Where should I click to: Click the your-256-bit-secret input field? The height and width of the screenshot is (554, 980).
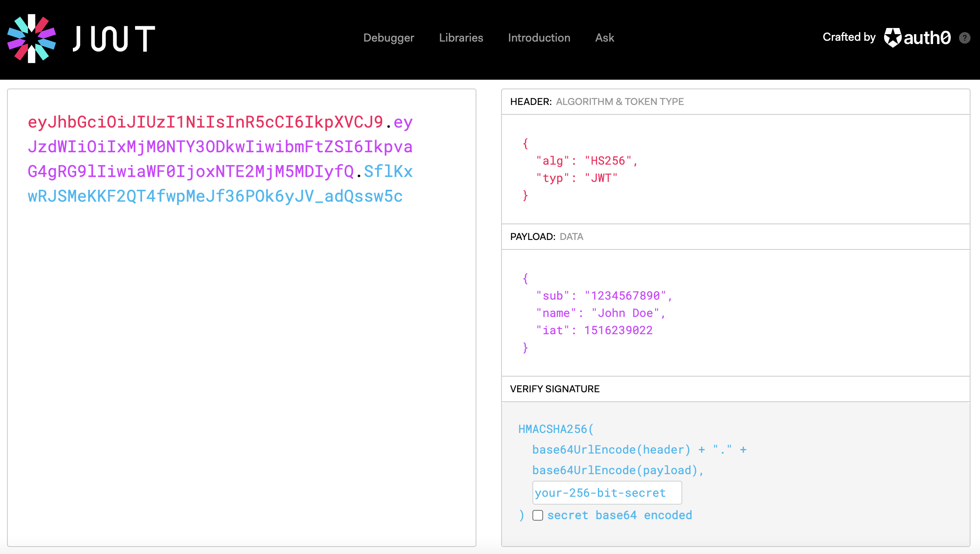point(607,493)
